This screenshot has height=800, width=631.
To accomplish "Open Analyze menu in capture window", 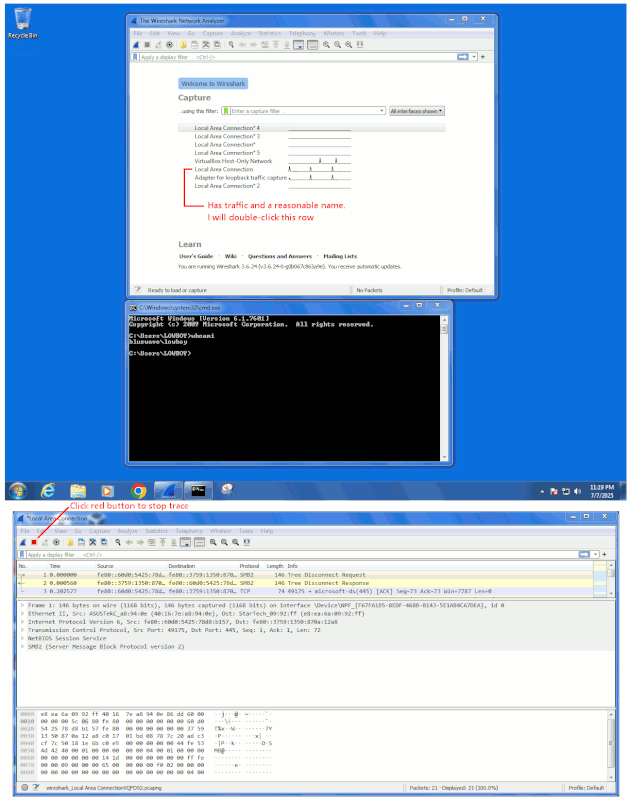I will pyautogui.click(x=127, y=531).
